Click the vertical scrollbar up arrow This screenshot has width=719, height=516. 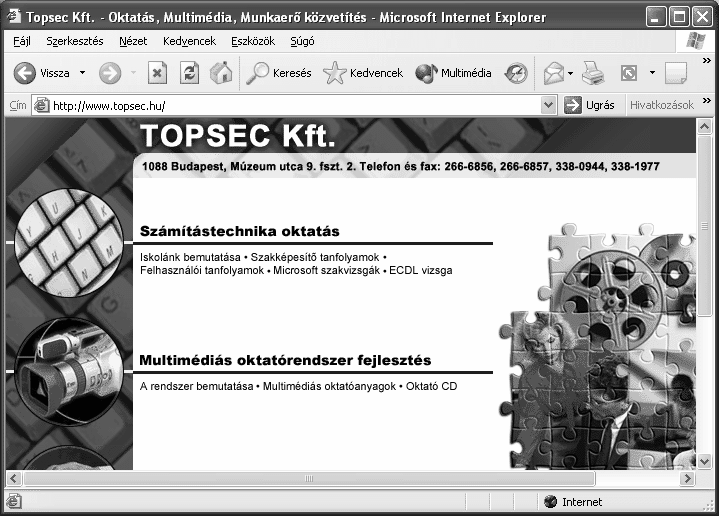[x=705, y=126]
